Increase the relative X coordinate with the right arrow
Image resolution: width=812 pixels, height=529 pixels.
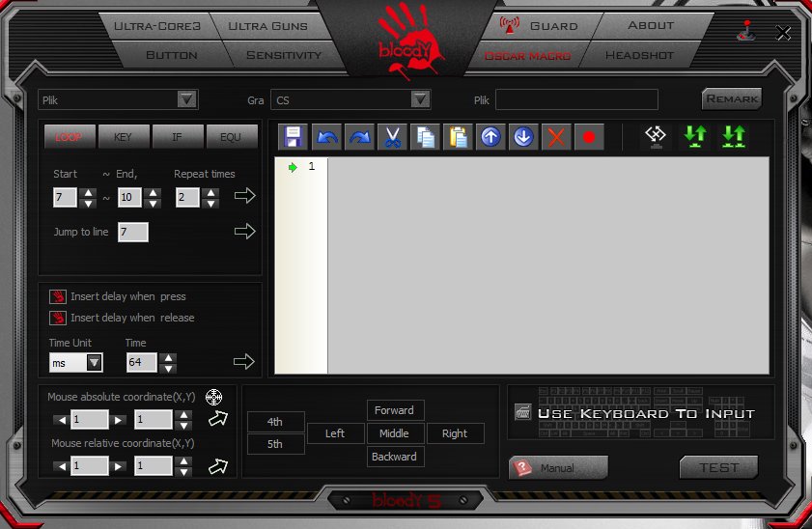(119, 466)
